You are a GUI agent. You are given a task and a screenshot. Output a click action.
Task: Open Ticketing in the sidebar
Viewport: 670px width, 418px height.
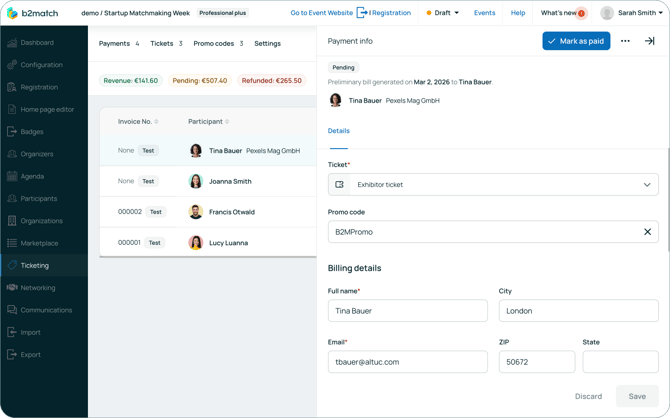(44, 265)
